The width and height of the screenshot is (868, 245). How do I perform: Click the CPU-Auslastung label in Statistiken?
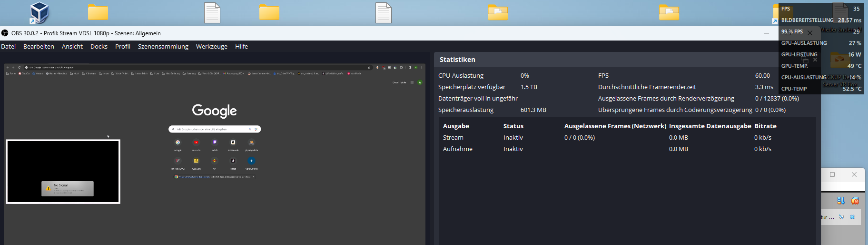tap(461, 75)
